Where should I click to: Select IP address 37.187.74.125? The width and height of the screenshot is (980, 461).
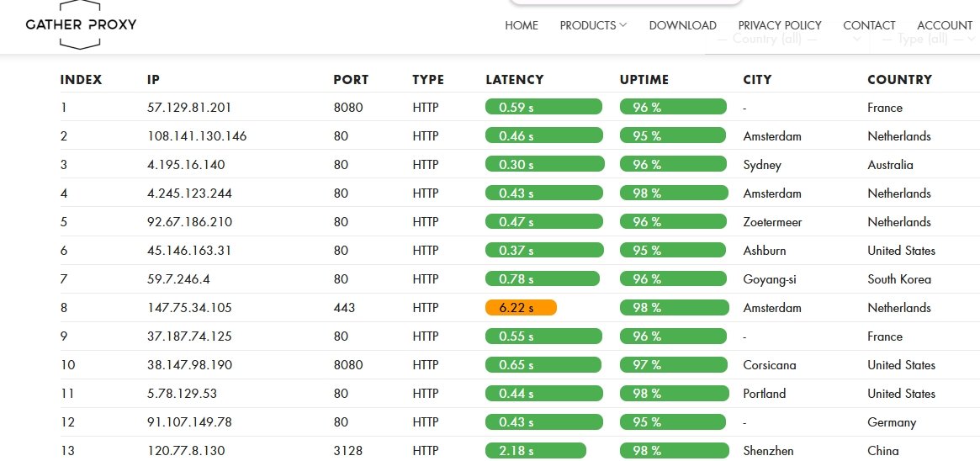[x=189, y=336]
